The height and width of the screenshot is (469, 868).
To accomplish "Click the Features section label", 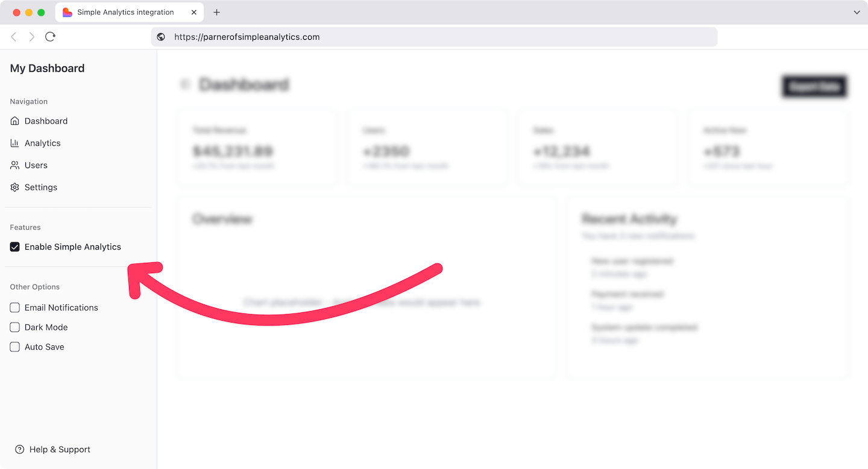I will pos(25,228).
